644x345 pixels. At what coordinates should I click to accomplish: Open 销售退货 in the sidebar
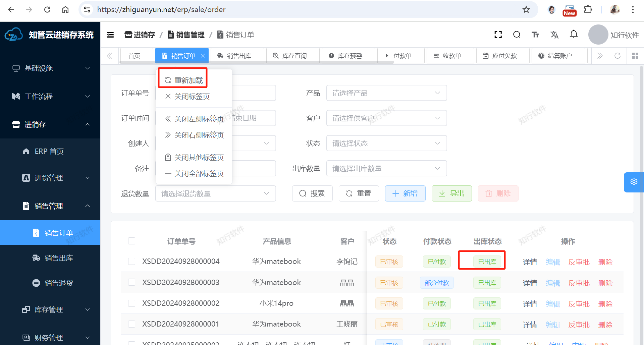coord(59,283)
